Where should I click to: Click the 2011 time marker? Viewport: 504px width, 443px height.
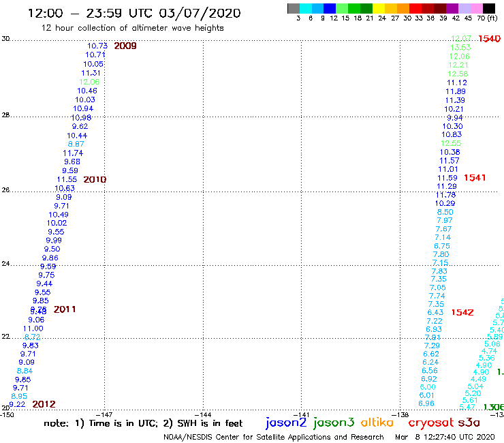[x=65, y=309]
